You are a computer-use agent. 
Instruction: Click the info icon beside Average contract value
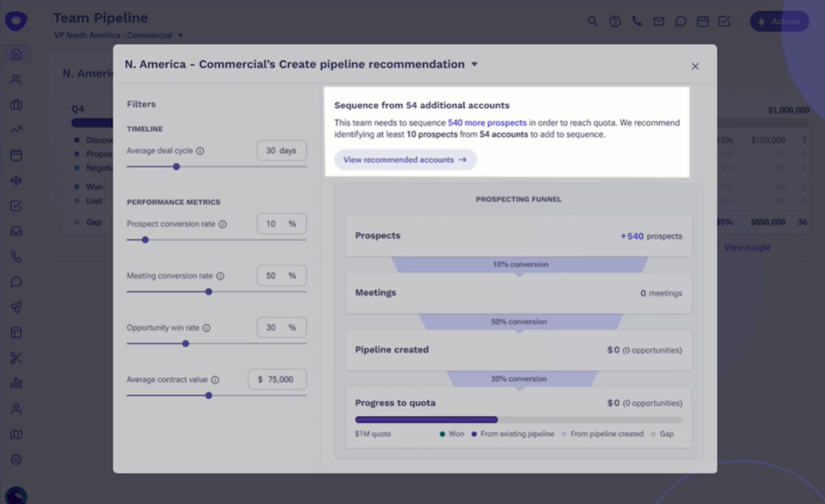[x=215, y=380]
